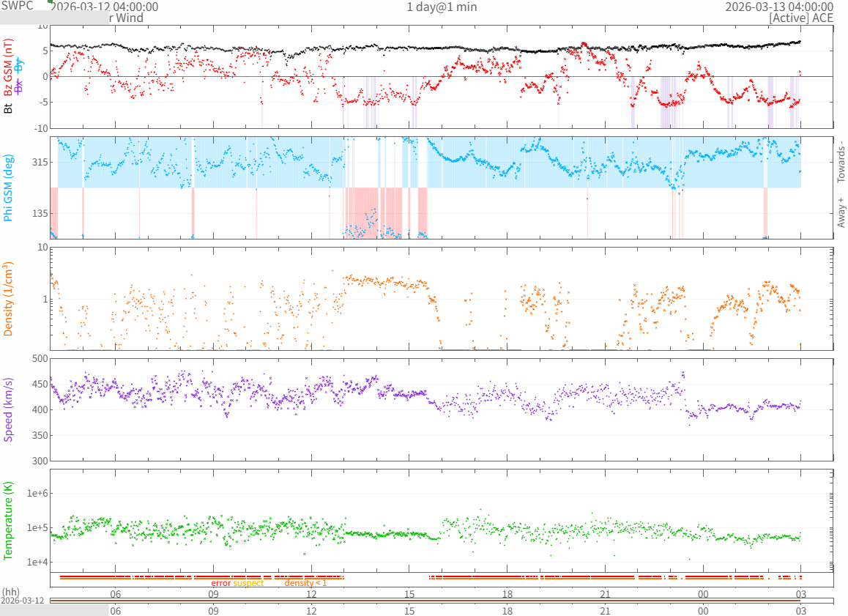Click the SWPC label in the corner

coord(18,6)
